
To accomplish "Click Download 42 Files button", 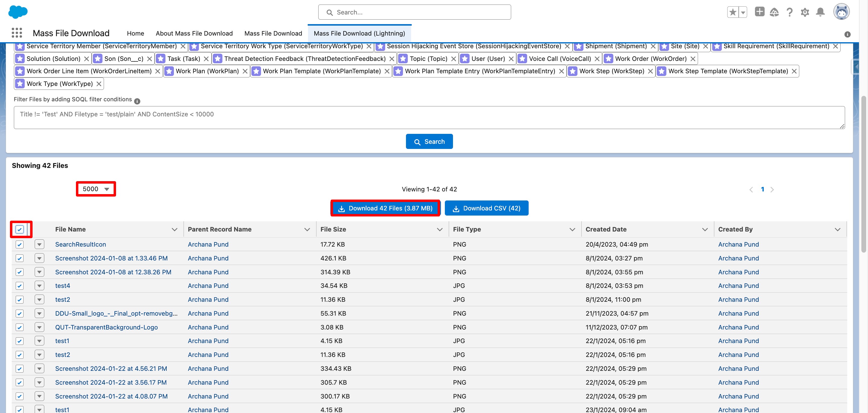I will [385, 208].
